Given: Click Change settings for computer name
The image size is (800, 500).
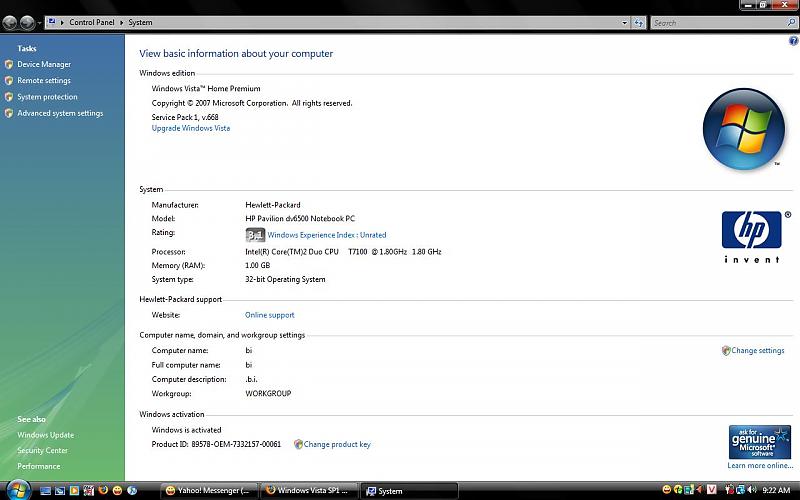Looking at the screenshot, I should (x=757, y=351).
